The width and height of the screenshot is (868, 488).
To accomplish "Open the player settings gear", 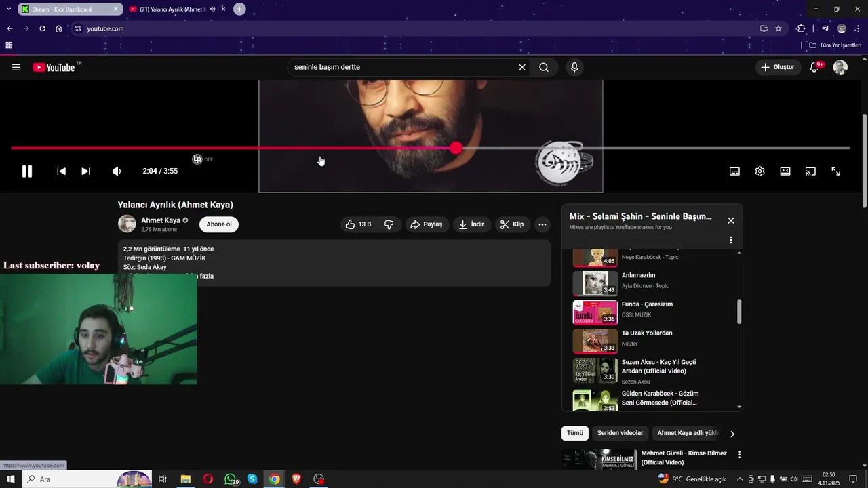I will (x=760, y=171).
